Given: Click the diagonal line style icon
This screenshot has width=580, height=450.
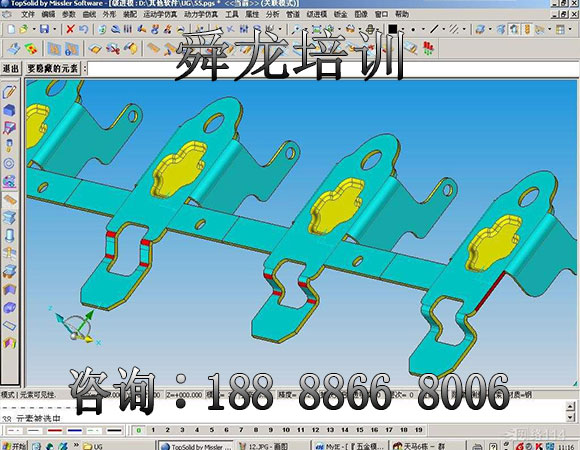Looking at the screenshot, I should 434,29.
